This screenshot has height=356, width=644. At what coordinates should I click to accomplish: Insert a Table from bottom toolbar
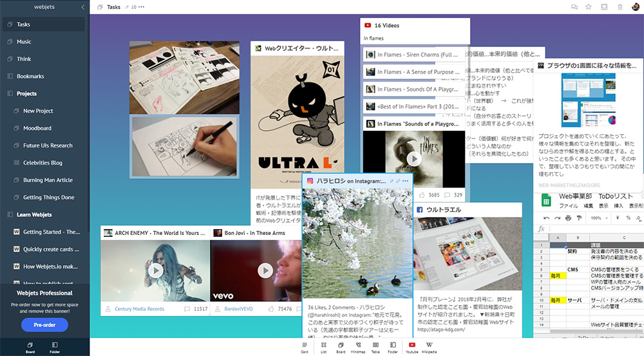pyautogui.click(x=375, y=348)
